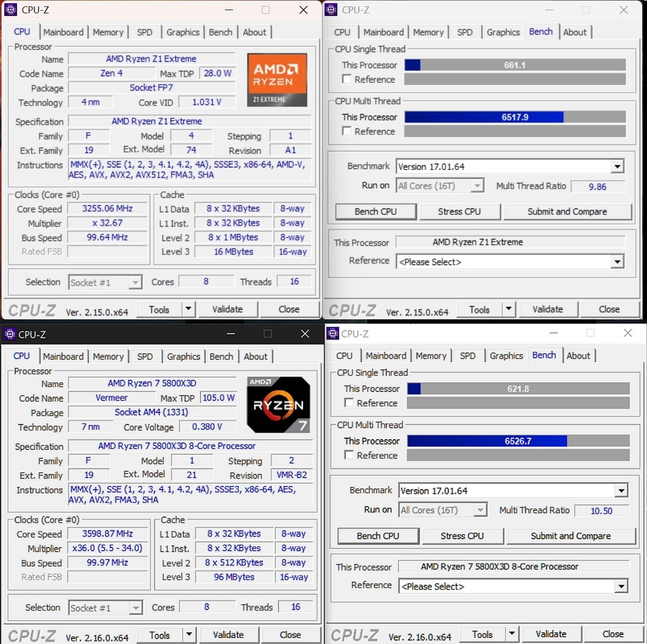Click Stress CPU button in 5800X3D Bench window
This screenshot has width=647, height=644.
(x=462, y=536)
